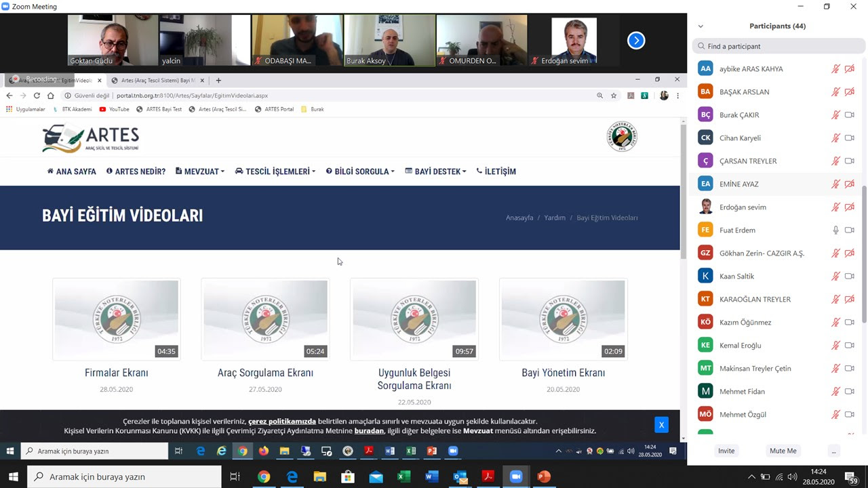868x488 pixels.
Task: Open the ANA SAYFA menu item
Action: click(72, 171)
